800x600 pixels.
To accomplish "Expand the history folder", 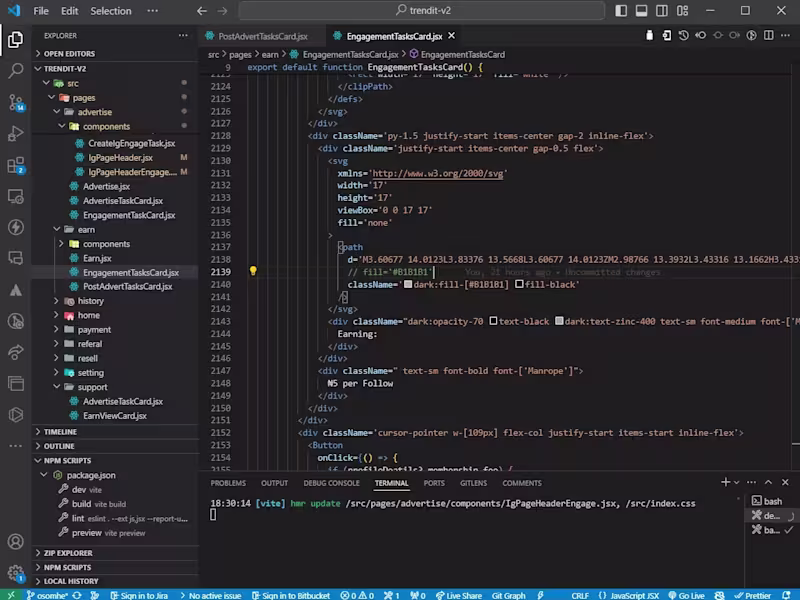I will point(90,301).
